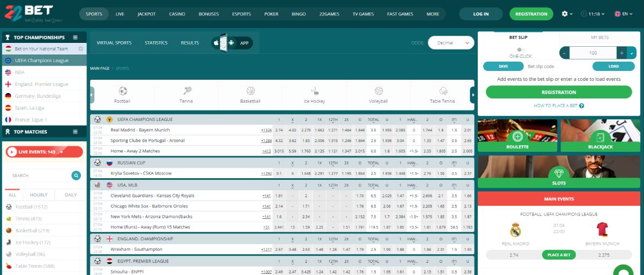Click the Bet slip code field
The image size is (644, 275).
(x=558, y=67)
